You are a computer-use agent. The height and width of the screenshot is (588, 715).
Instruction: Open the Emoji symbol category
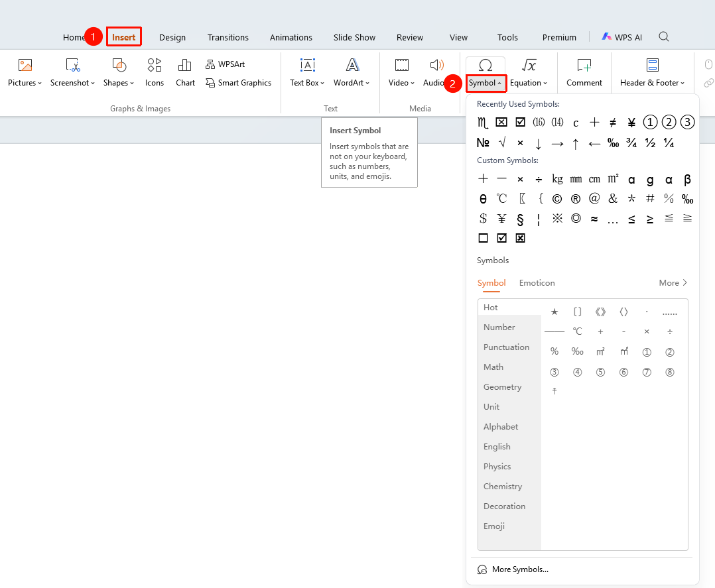pos(494,526)
